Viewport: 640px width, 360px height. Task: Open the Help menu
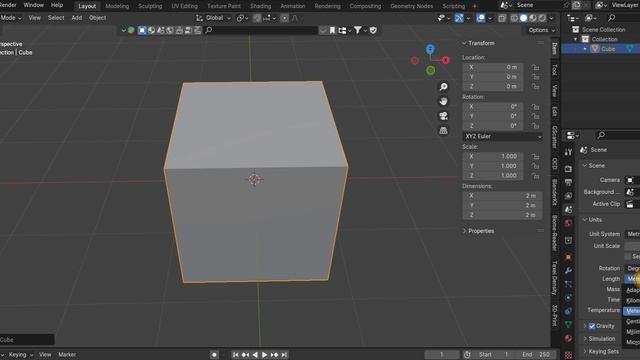[x=57, y=5]
